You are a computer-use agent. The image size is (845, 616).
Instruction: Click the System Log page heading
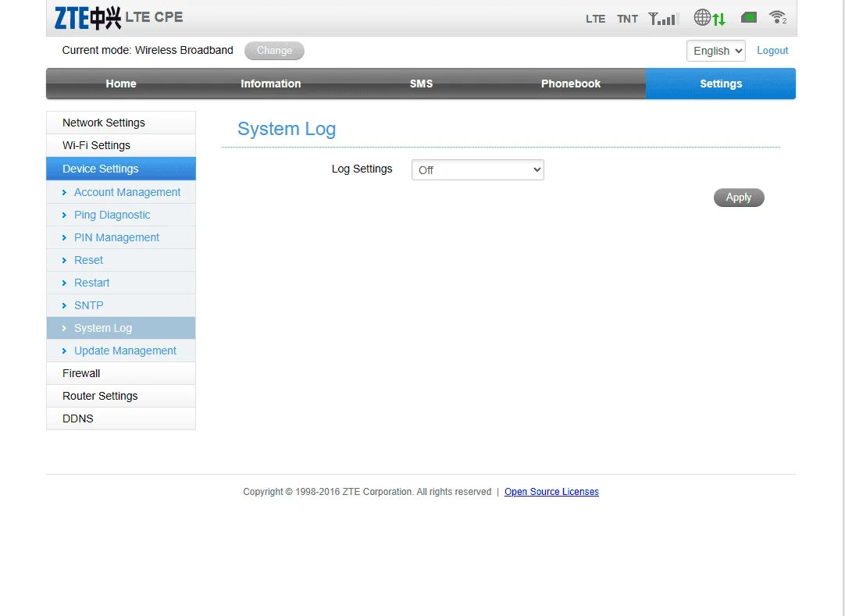[x=287, y=129]
